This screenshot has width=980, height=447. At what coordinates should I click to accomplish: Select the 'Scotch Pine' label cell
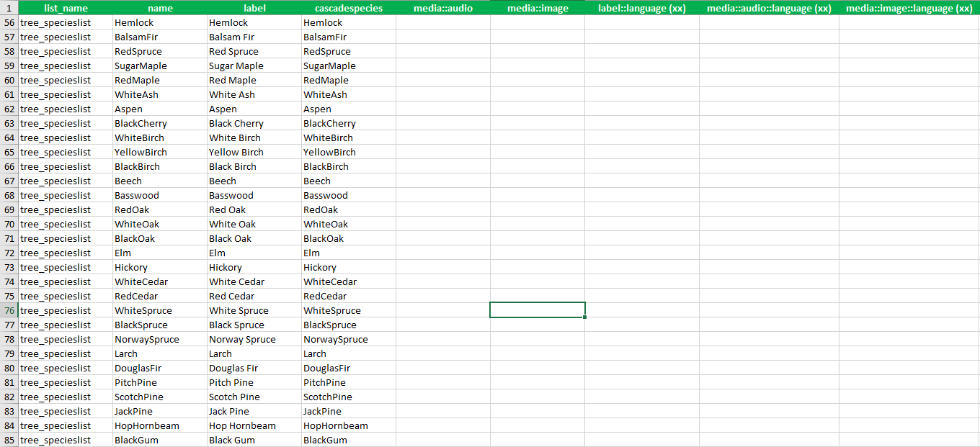pos(254,397)
